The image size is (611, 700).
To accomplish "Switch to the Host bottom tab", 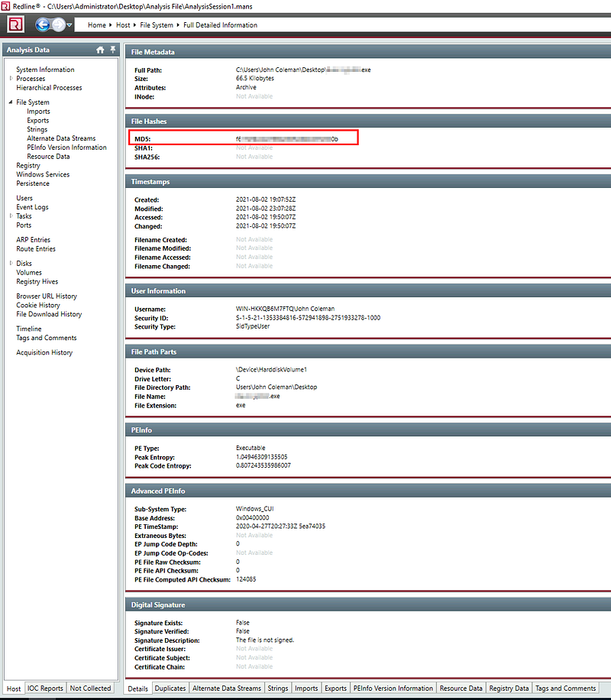I will (x=14, y=689).
